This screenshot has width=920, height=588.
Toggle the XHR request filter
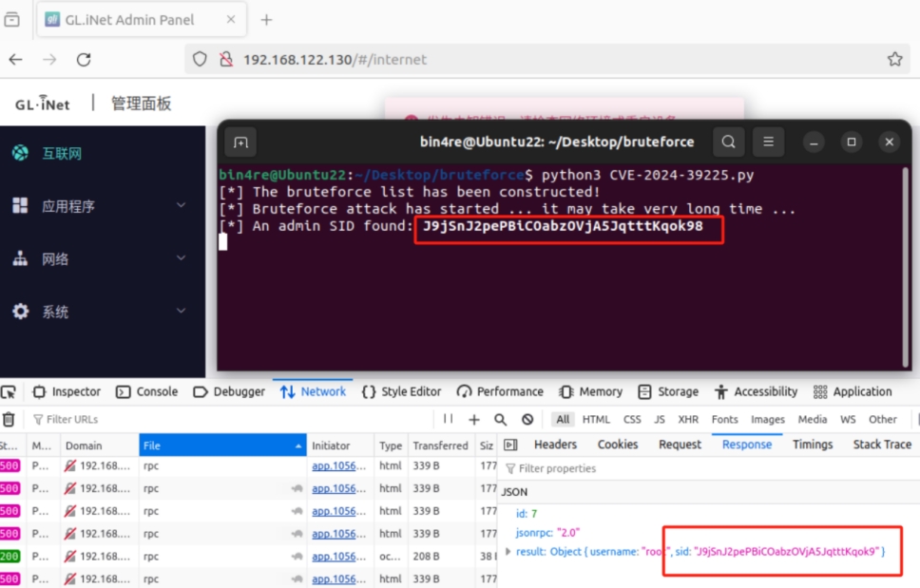tap(688, 419)
